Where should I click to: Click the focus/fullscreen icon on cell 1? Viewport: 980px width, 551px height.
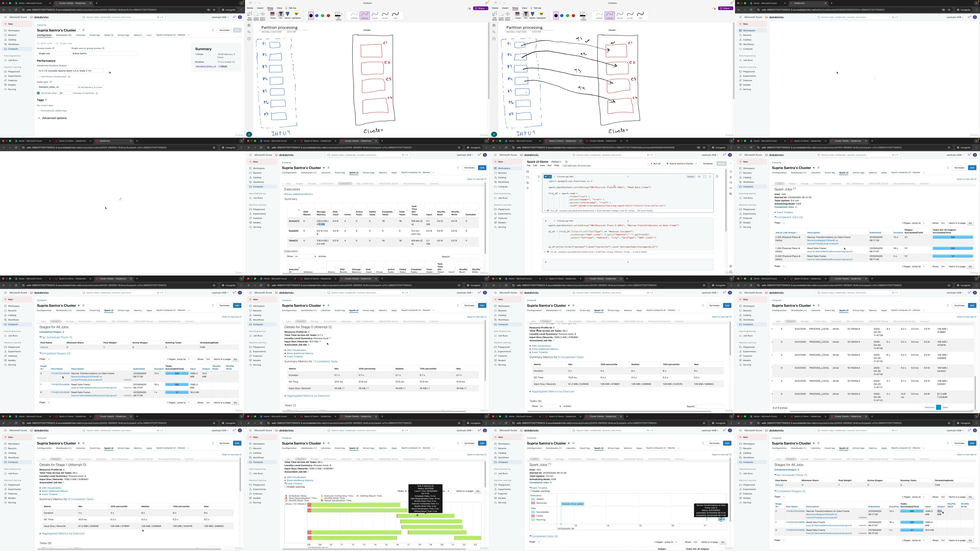click(x=705, y=176)
